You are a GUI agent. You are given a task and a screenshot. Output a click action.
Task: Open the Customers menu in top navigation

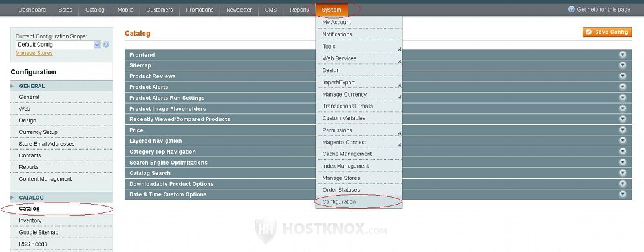coord(159,10)
